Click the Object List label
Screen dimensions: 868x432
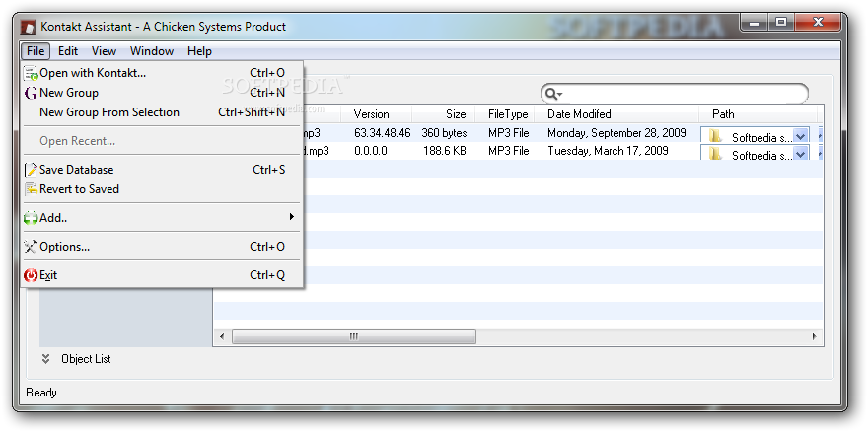pyautogui.click(x=86, y=359)
